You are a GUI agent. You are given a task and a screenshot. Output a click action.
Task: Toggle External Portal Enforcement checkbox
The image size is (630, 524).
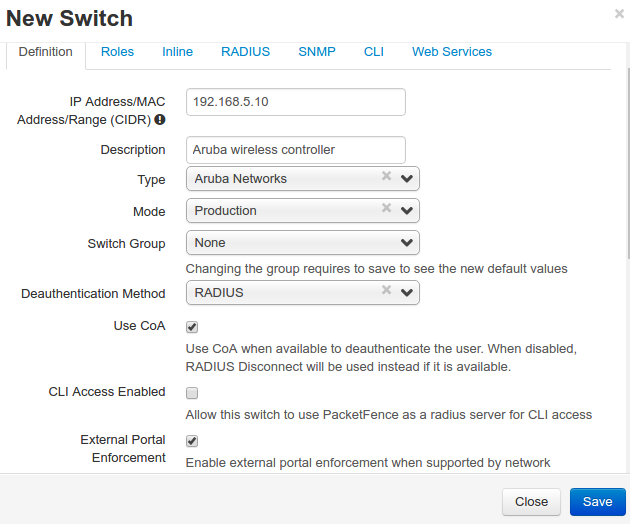point(192,441)
